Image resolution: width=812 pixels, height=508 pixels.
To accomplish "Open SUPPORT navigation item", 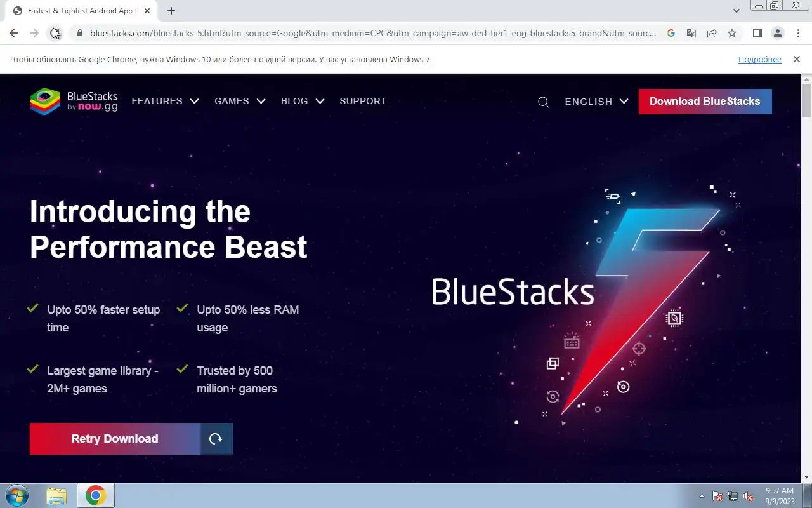I will click(x=363, y=101).
